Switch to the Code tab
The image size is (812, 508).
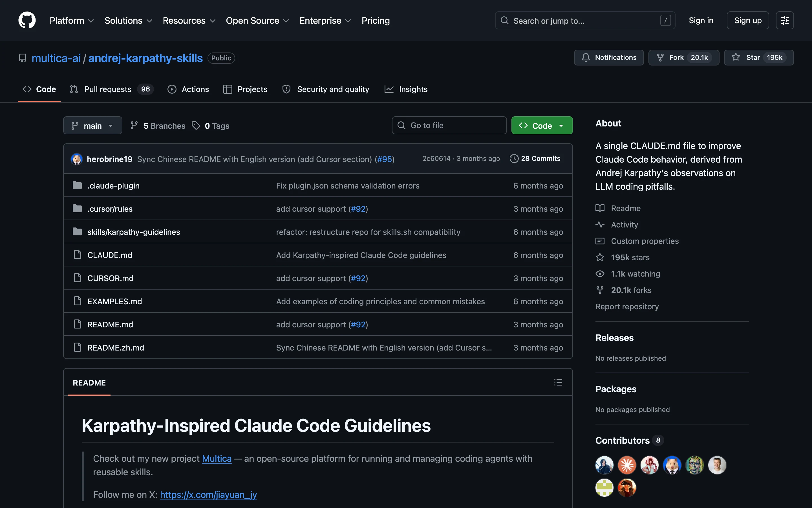[39, 89]
